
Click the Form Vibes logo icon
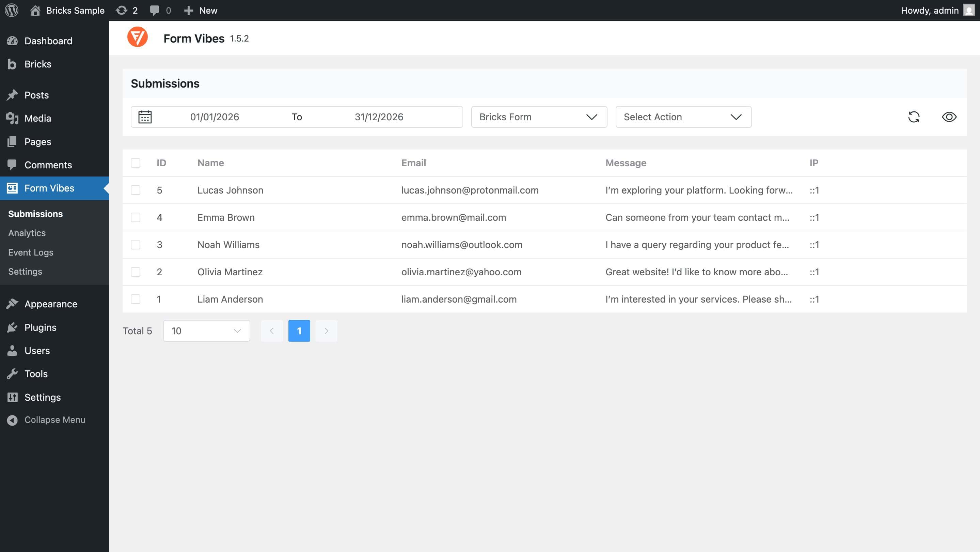point(138,37)
